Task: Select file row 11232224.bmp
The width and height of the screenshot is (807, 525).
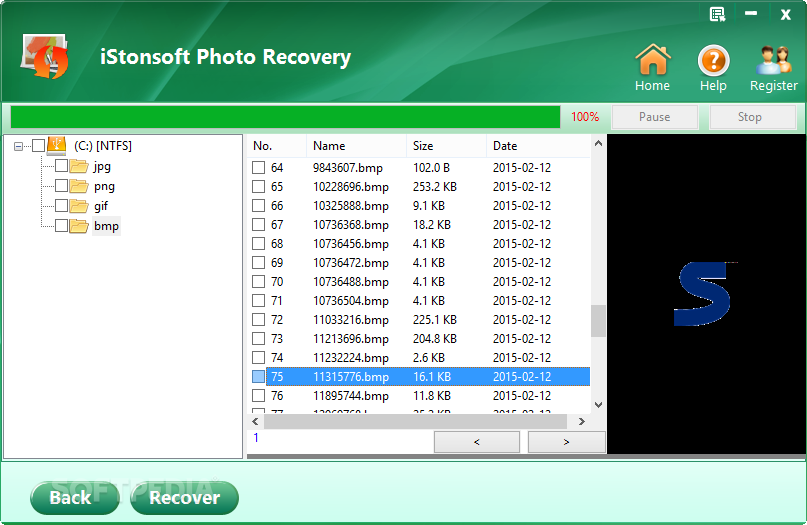Action: tap(420, 358)
